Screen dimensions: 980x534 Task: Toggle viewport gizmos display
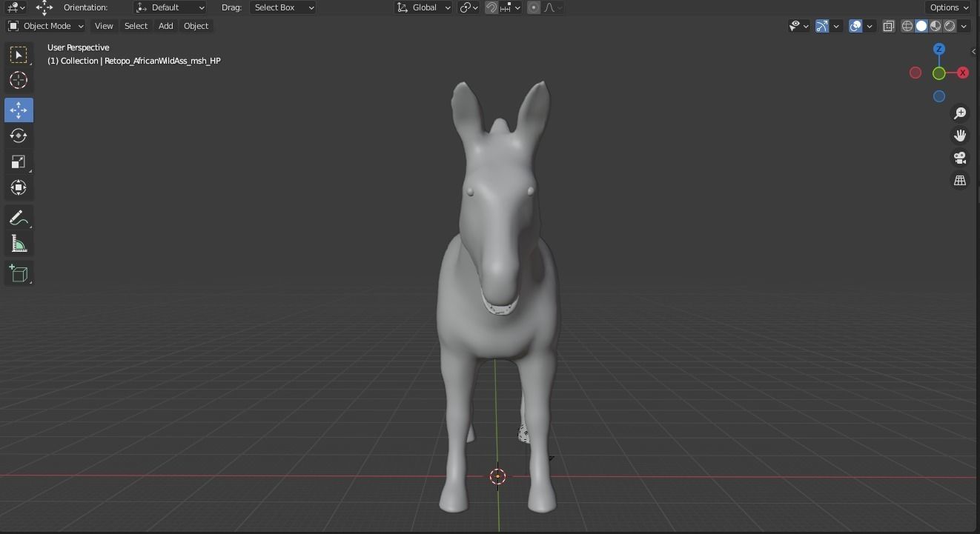point(822,26)
